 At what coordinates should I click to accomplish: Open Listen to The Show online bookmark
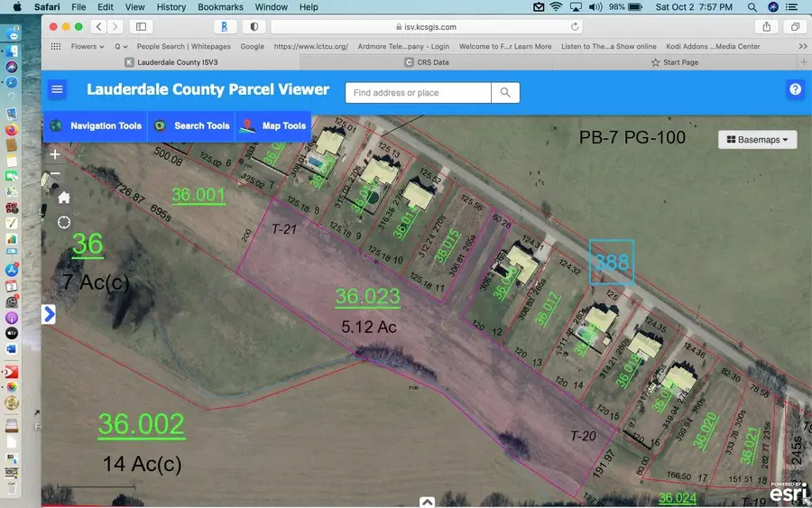click(x=608, y=46)
